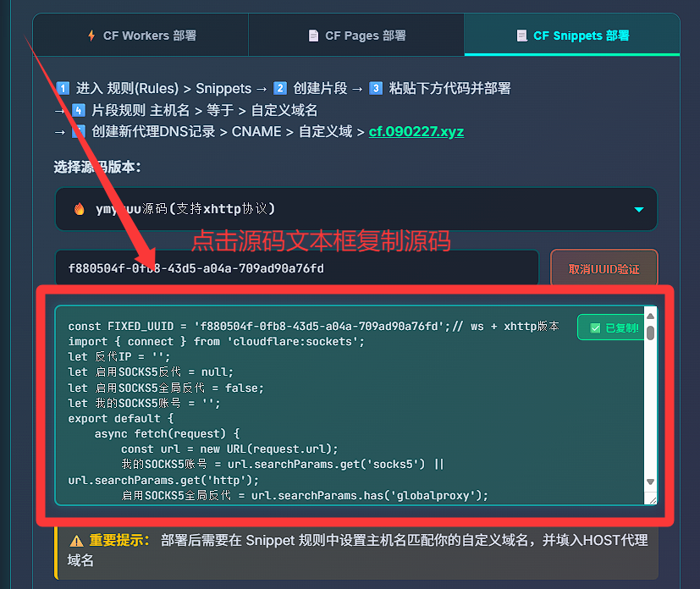The height and width of the screenshot is (589, 700).
Task: Click the green checkmark in the 已复制 badge
Action: (595, 328)
